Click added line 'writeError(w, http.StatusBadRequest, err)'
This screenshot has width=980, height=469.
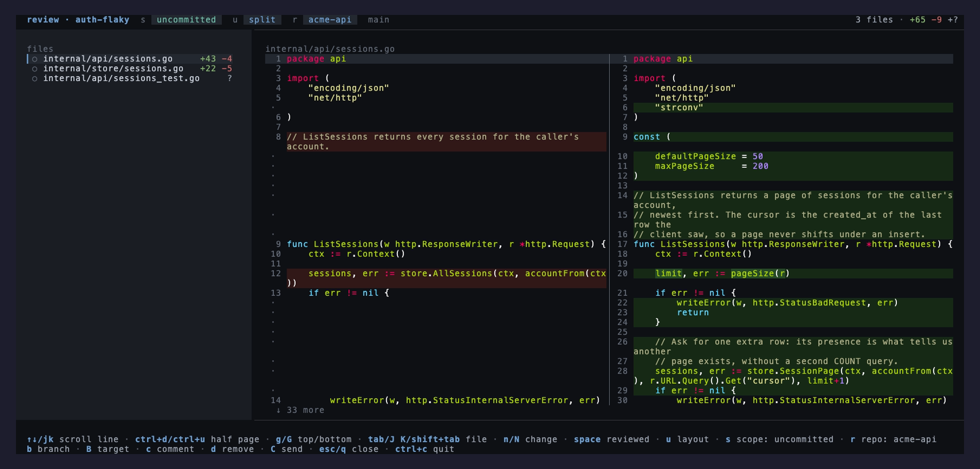click(x=793, y=303)
